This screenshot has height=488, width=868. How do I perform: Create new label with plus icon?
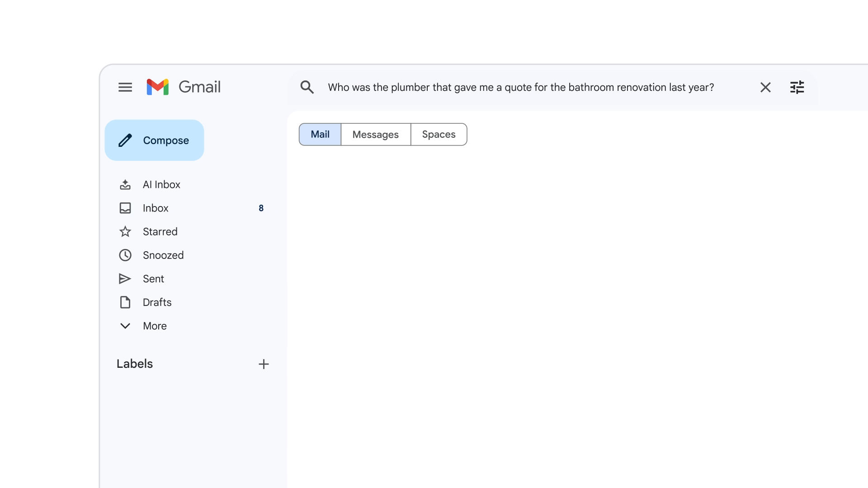pos(264,364)
